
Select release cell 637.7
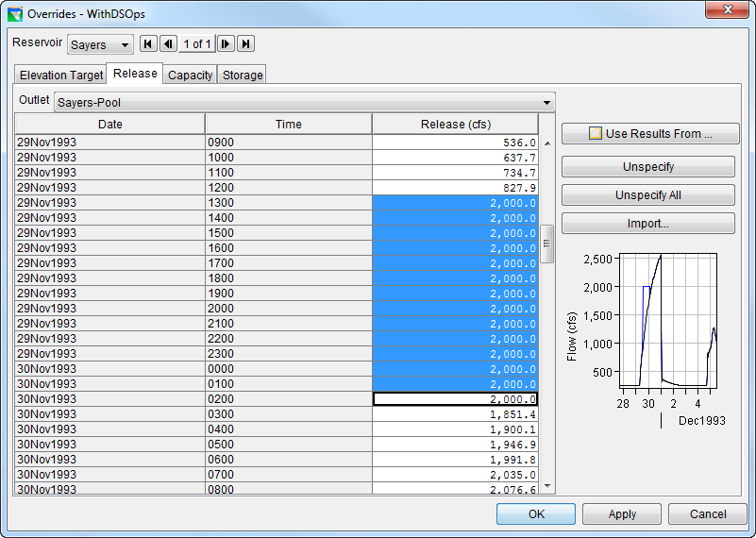(x=455, y=158)
